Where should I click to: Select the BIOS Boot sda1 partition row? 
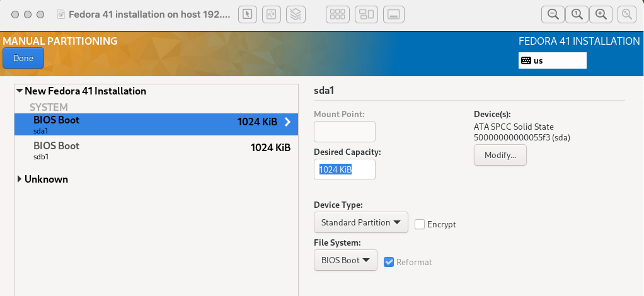point(156,125)
